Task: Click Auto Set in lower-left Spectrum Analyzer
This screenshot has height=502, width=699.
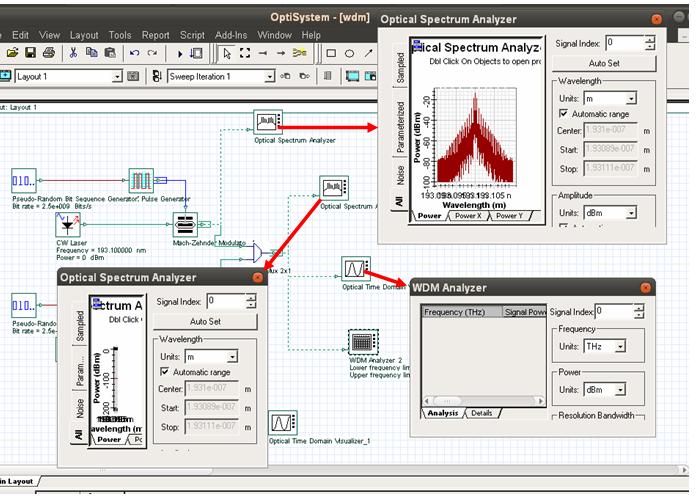Action: 205,321
